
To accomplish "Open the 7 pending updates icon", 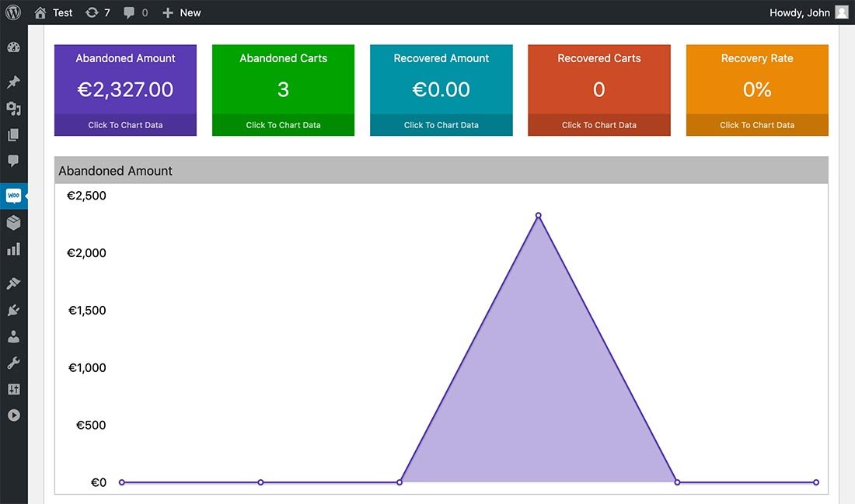I will [98, 12].
